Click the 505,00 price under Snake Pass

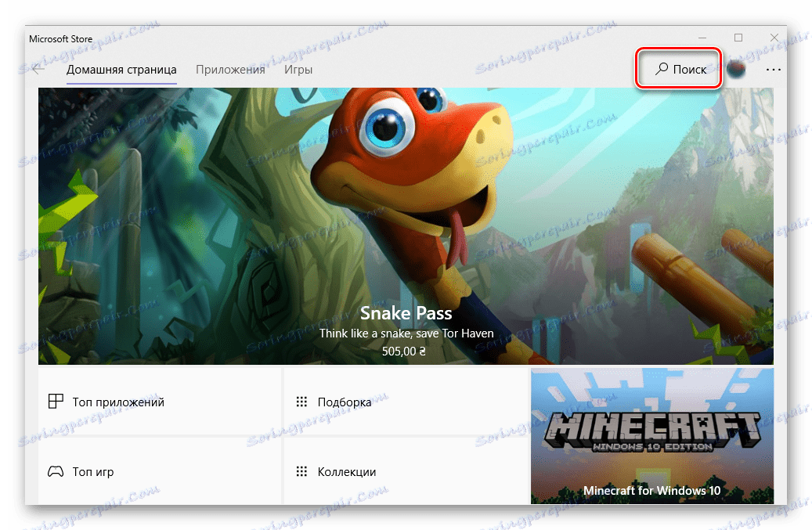tap(406, 351)
